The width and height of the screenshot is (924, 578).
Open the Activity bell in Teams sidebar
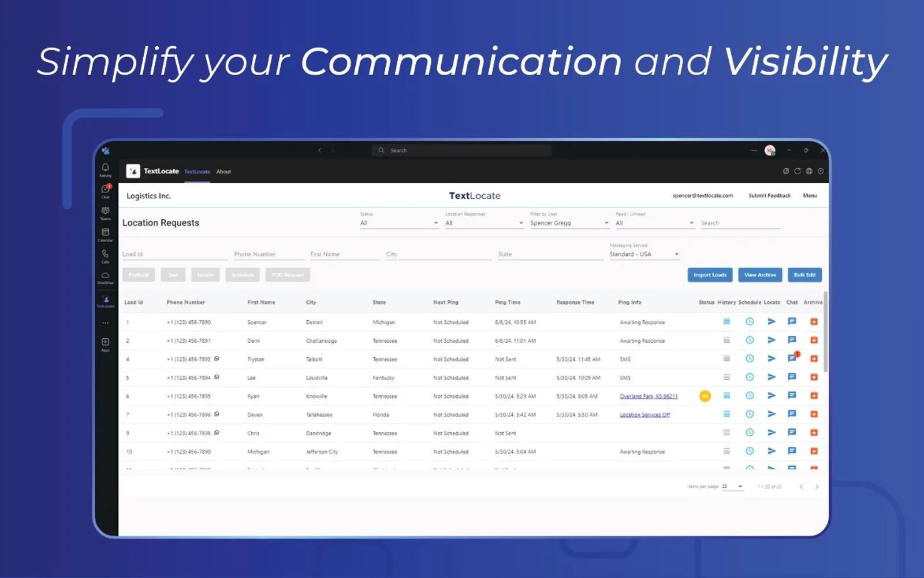pos(105,169)
